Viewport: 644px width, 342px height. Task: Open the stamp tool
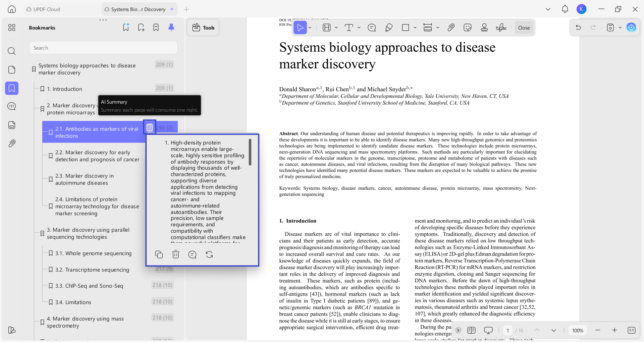coord(484,27)
